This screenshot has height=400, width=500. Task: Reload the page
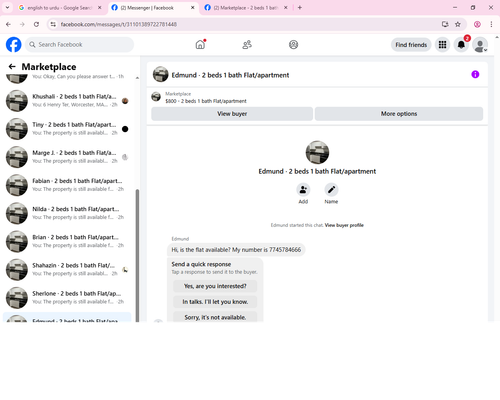(x=36, y=24)
